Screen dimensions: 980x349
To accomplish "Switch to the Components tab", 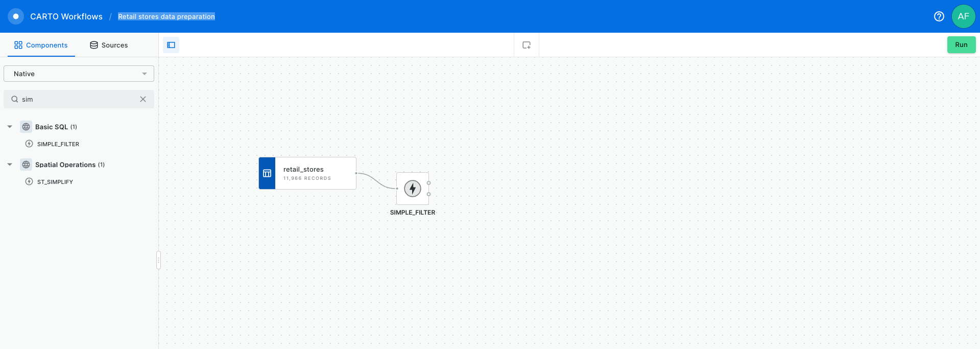I will tap(41, 45).
